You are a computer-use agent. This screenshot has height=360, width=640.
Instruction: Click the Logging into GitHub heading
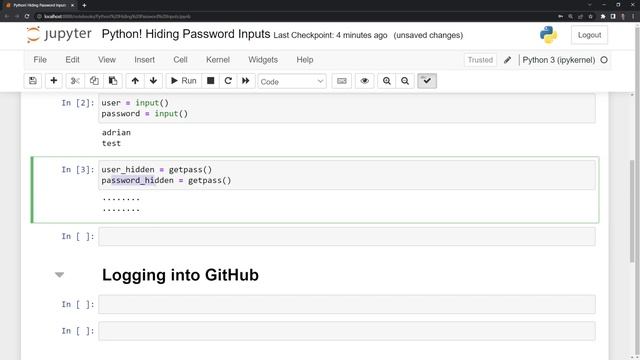click(x=180, y=275)
